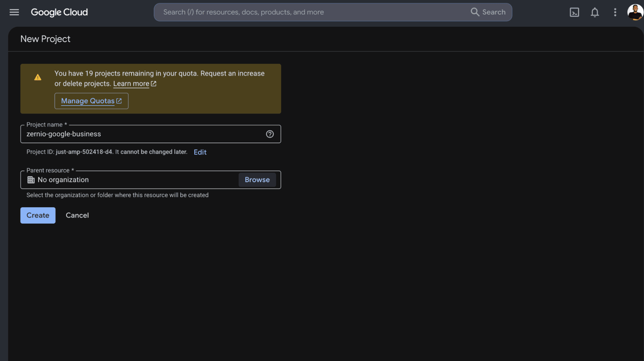
Task: Open the notifications bell
Action: click(x=595, y=12)
